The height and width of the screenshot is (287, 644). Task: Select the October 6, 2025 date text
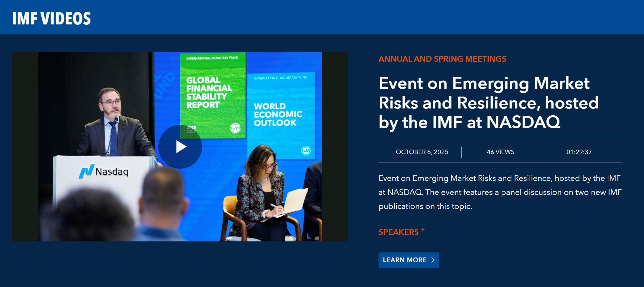pos(422,152)
